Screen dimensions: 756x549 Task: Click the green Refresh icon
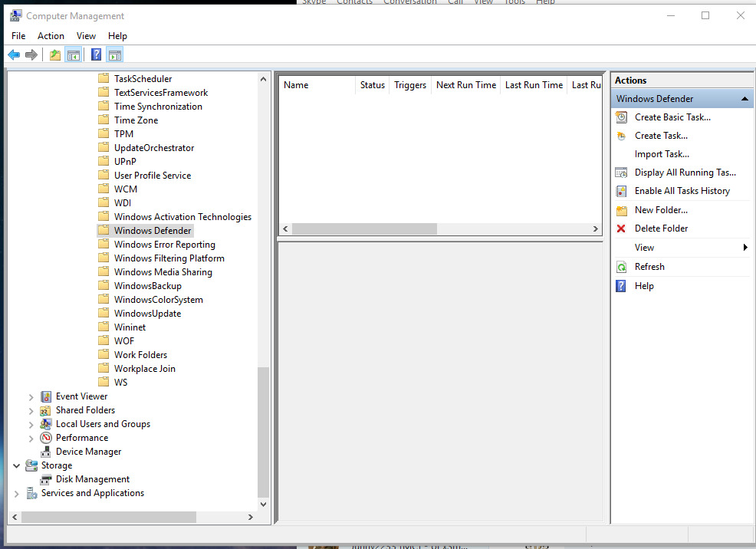pyautogui.click(x=622, y=267)
